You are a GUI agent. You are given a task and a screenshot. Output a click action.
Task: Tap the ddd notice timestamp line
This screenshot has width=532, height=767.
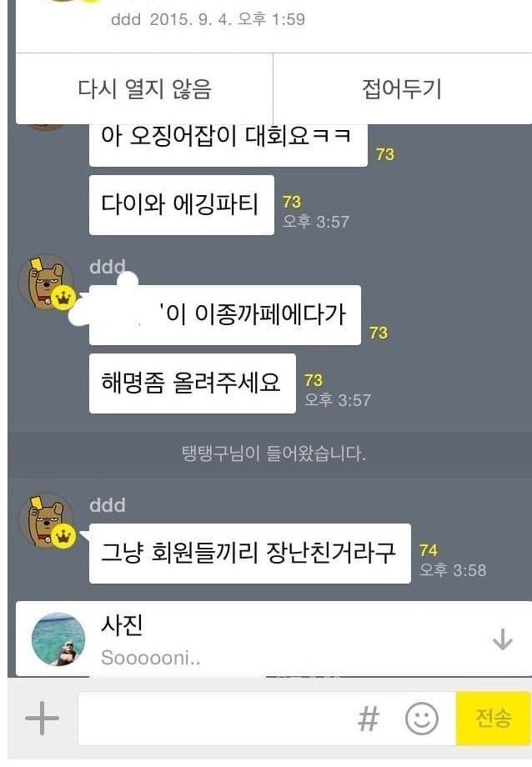tap(208, 19)
